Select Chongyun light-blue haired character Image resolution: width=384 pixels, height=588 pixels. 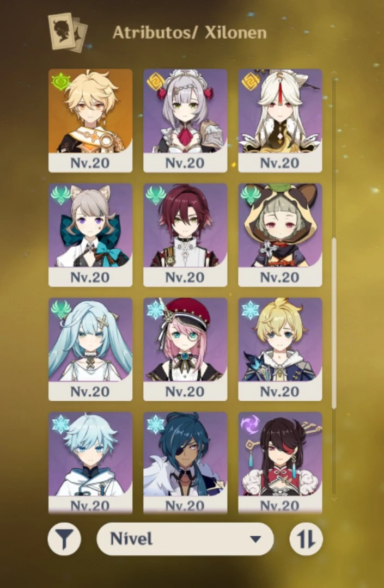(x=90, y=463)
